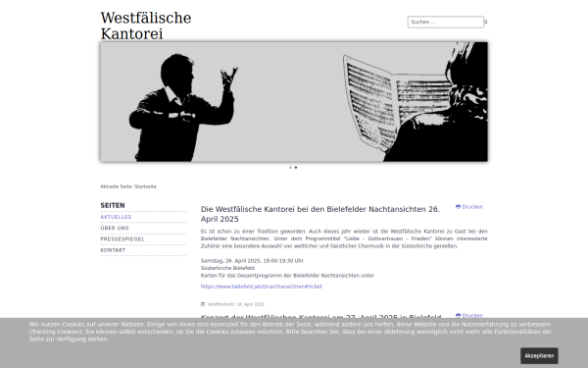Open the Bielefelder Nachtansichten article headline

pos(320,214)
